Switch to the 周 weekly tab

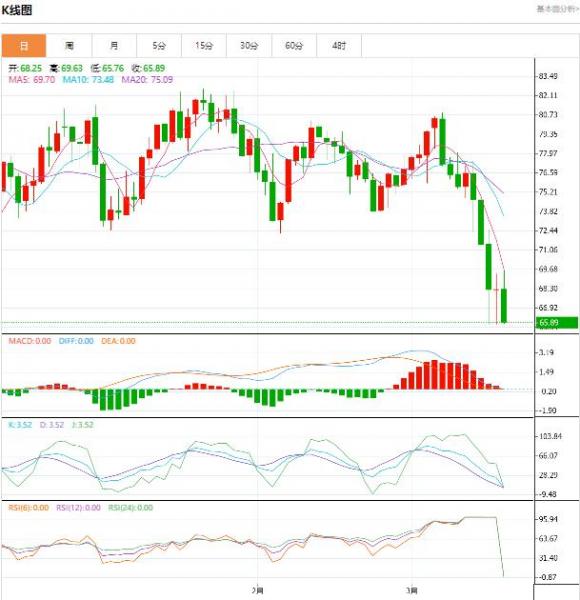click(69, 46)
